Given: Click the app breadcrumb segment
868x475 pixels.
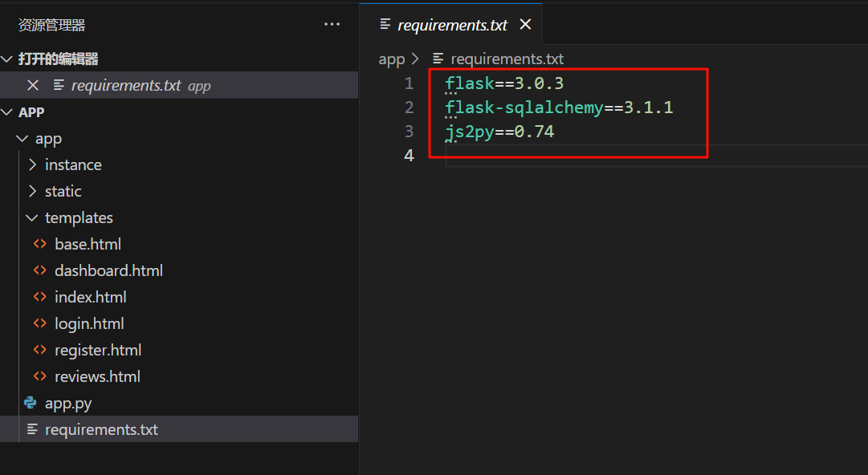Looking at the screenshot, I should (392, 59).
